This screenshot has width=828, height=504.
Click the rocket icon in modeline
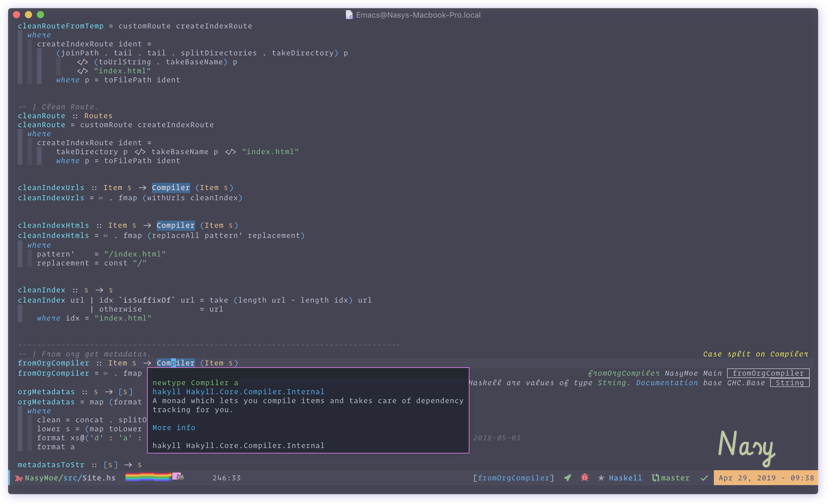[x=568, y=477]
